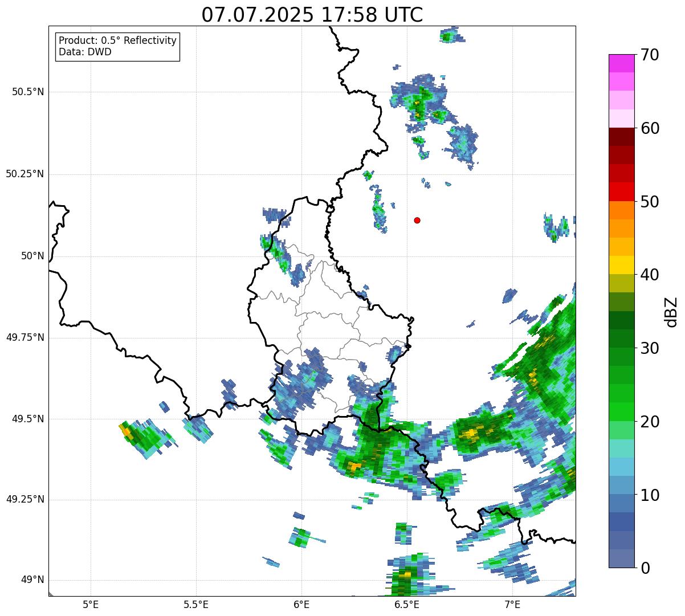Click the olive colorbar swatch below 40
Viewport: 685px width, 616px height.
coord(621,283)
